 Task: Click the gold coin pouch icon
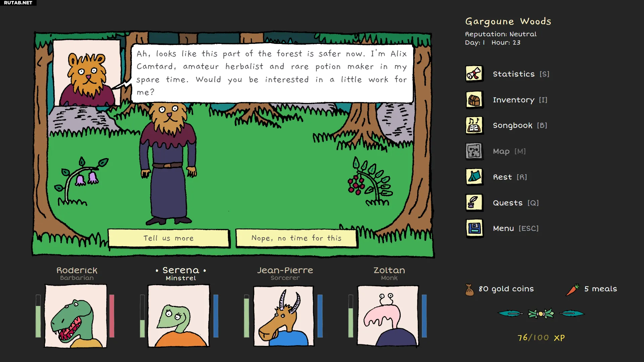tap(469, 290)
